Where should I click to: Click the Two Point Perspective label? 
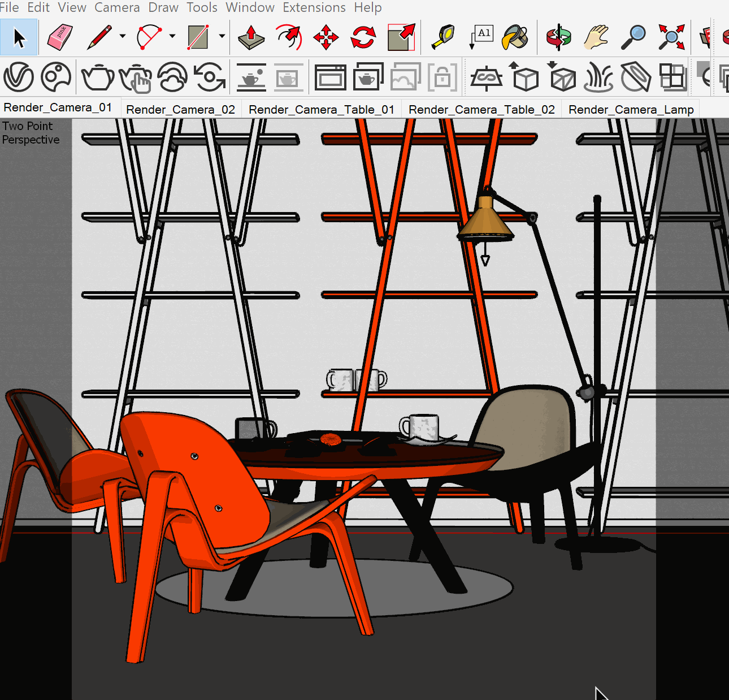[x=31, y=133]
